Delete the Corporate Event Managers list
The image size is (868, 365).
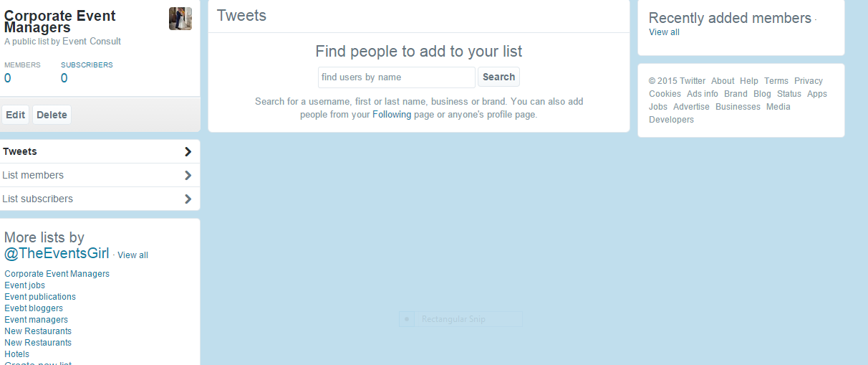click(x=52, y=115)
